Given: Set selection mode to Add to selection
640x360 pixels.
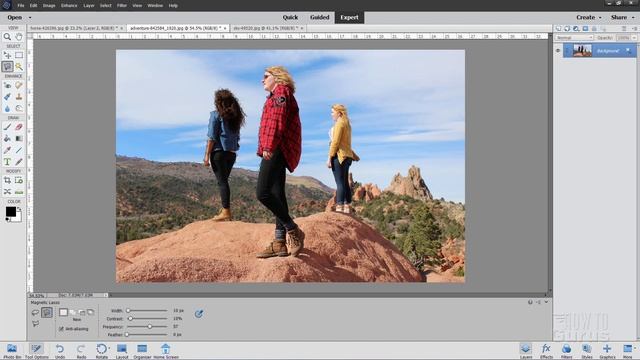Looking at the screenshot, I should [x=73, y=312].
